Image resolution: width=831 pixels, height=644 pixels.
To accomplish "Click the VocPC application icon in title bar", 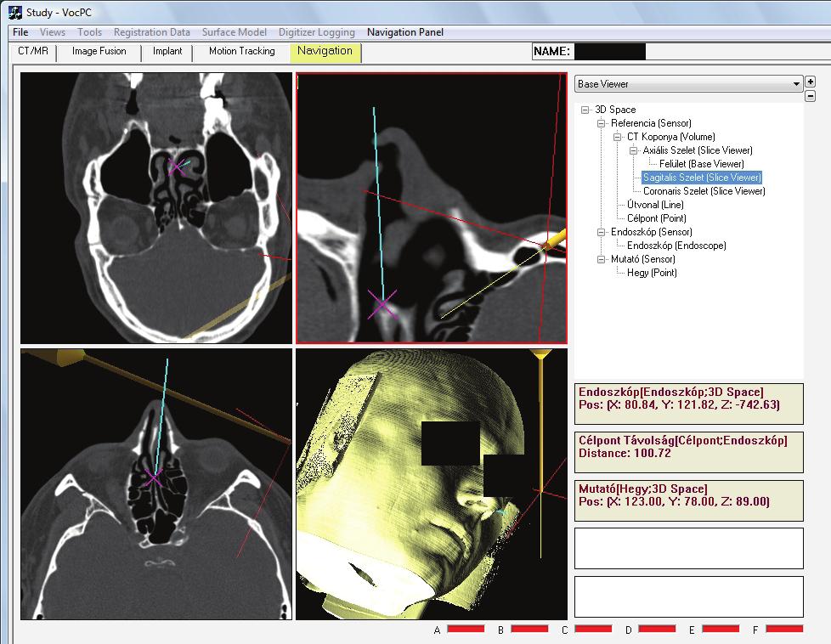I will click(x=14, y=12).
